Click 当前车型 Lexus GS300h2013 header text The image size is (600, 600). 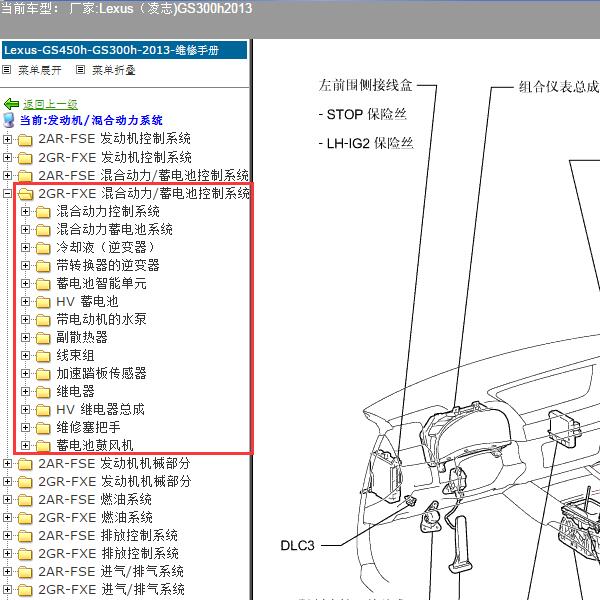coord(127,8)
